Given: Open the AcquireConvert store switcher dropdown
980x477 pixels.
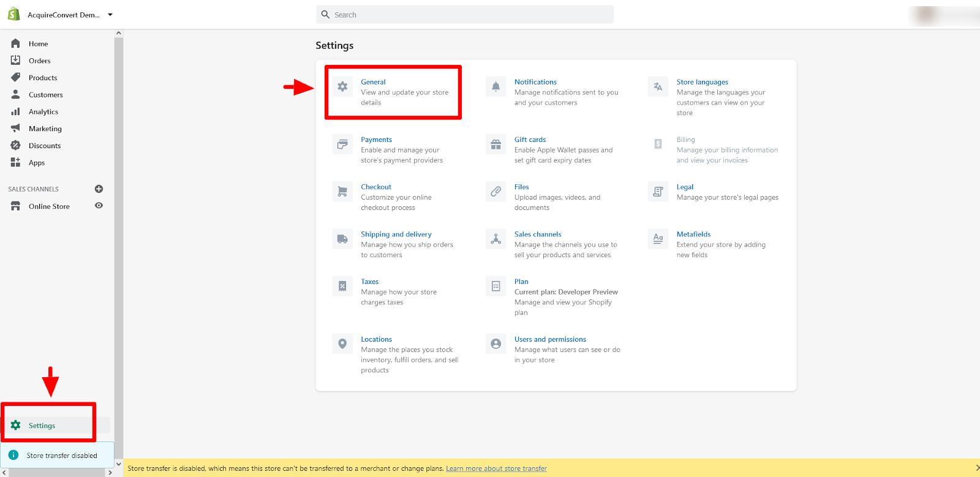Looking at the screenshot, I should 110,15.
